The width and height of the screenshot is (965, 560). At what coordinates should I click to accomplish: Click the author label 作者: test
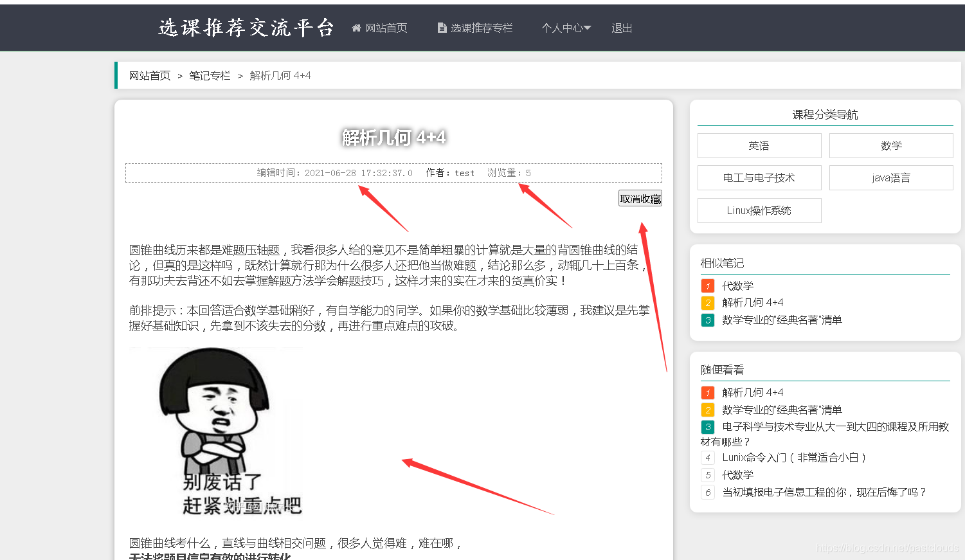coord(450,173)
